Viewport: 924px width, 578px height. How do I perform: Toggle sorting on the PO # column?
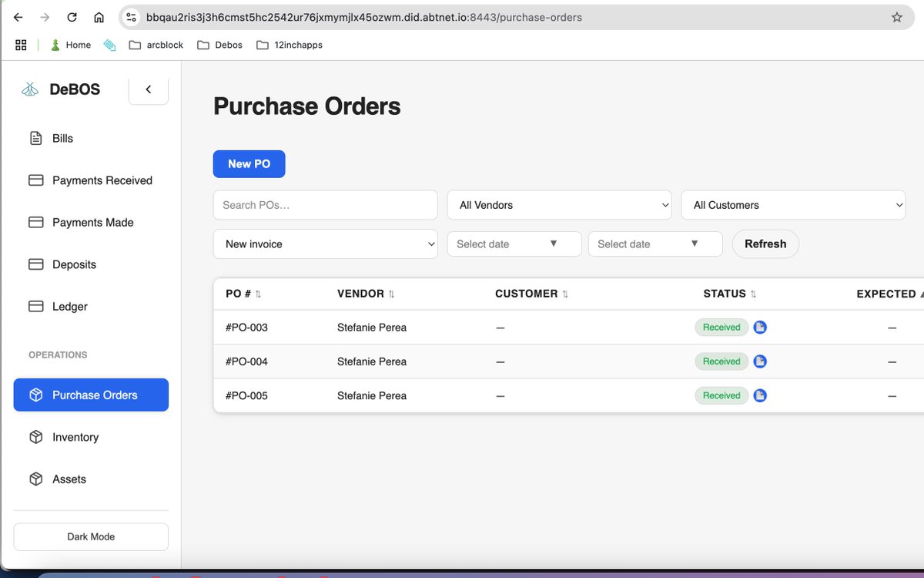pos(259,294)
